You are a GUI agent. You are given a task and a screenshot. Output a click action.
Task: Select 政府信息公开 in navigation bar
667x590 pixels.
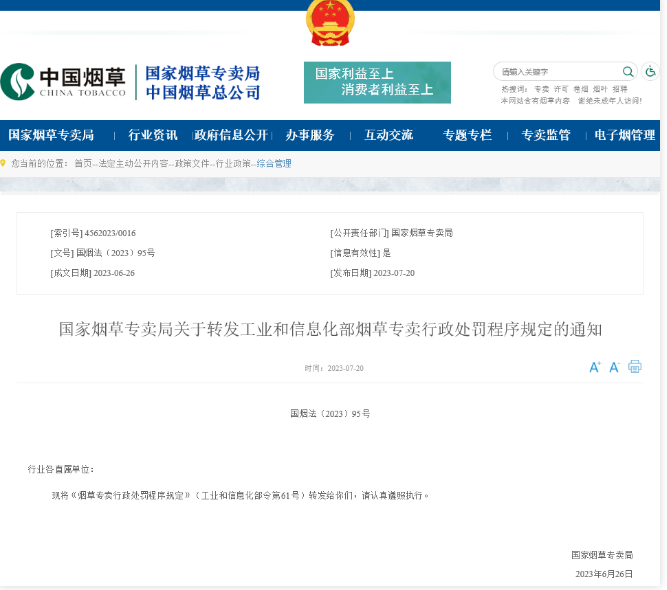pyautogui.click(x=231, y=135)
